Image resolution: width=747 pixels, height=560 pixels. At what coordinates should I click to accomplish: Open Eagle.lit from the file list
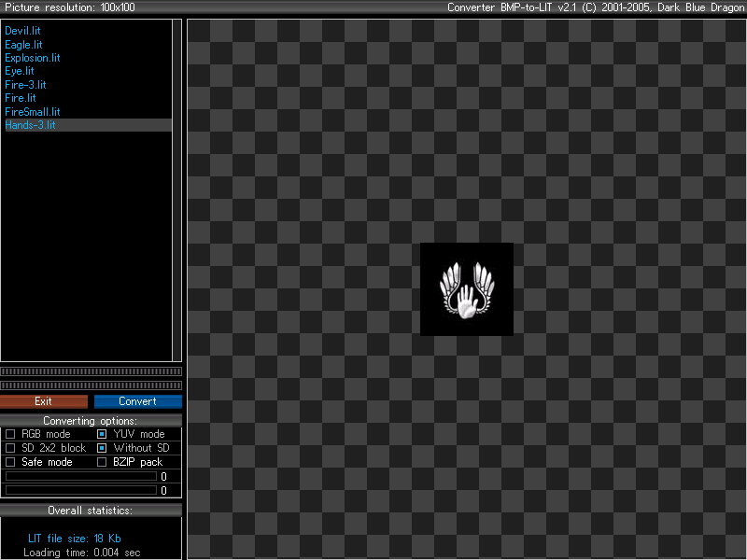[x=23, y=44]
